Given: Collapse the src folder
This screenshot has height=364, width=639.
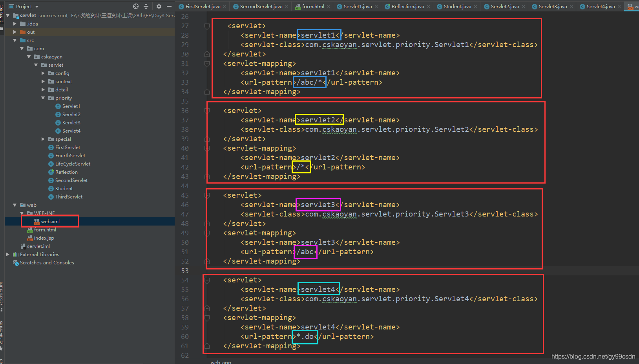Looking at the screenshot, I should [x=15, y=40].
